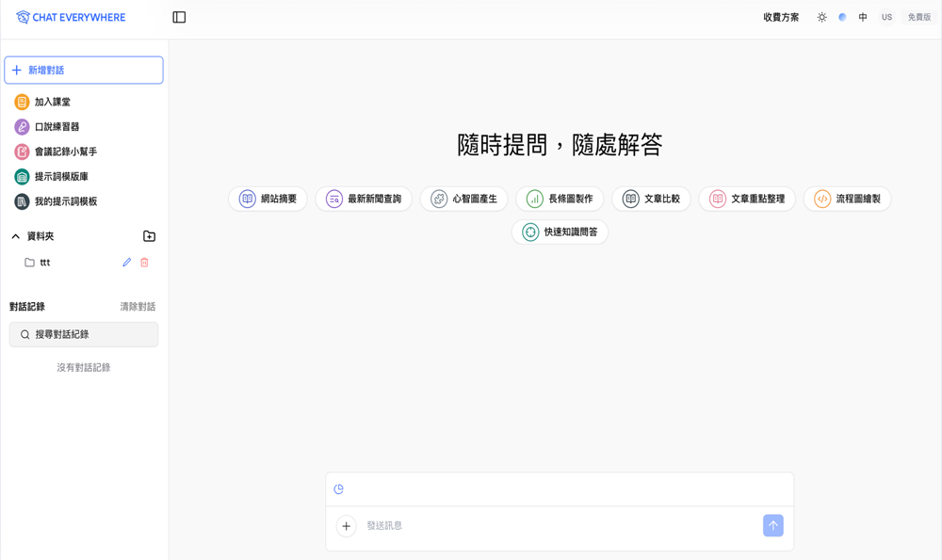Click the add new folder icon

(x=149, y=236)
